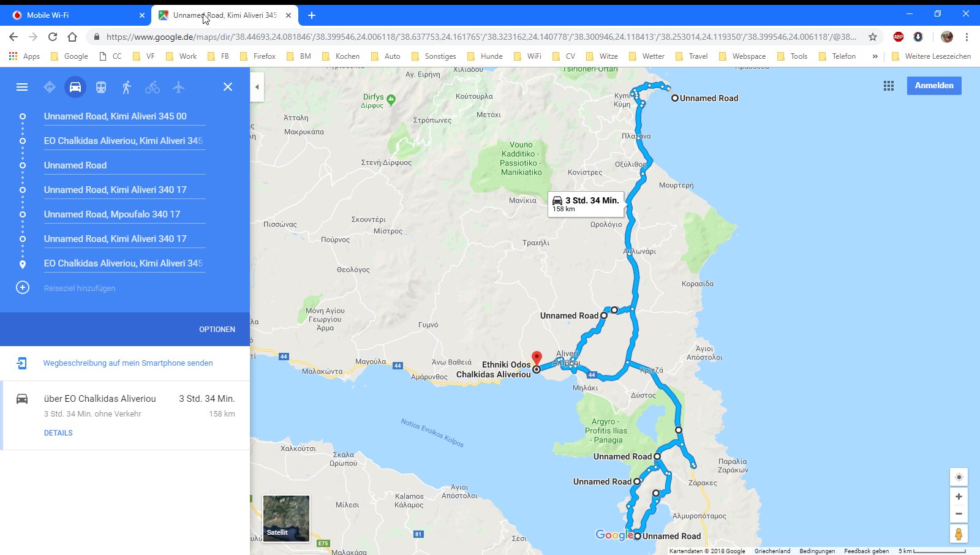Open the profile avatar menu
The height and width of the screenshot is (555, 980).
click(947, 37)
